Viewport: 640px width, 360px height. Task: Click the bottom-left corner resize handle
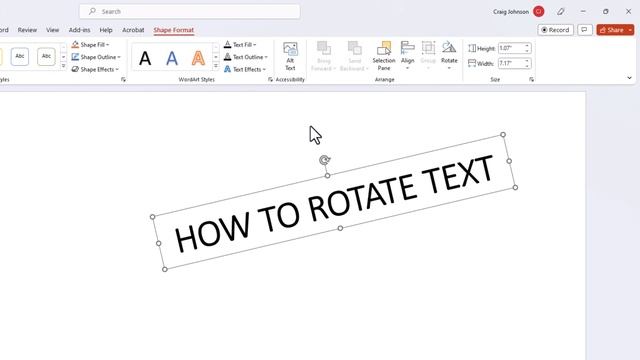tap(165, 269)
